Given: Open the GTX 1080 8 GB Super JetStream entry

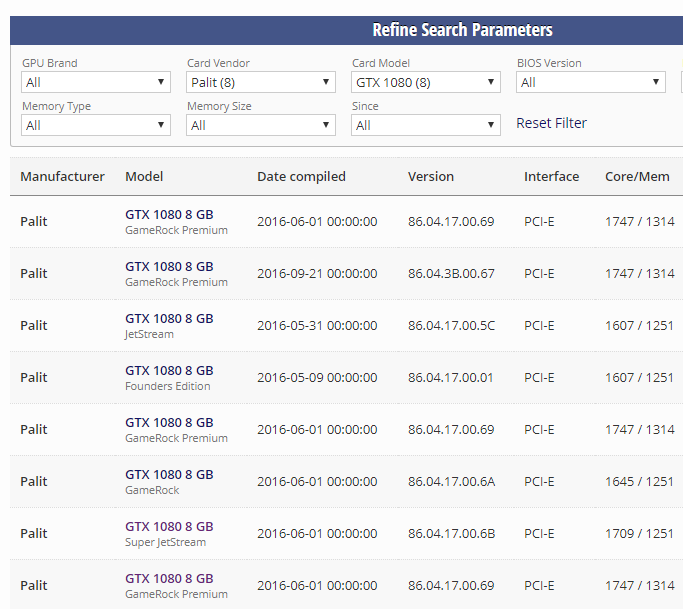Looking at the screenshot, I should click(169, 527).
